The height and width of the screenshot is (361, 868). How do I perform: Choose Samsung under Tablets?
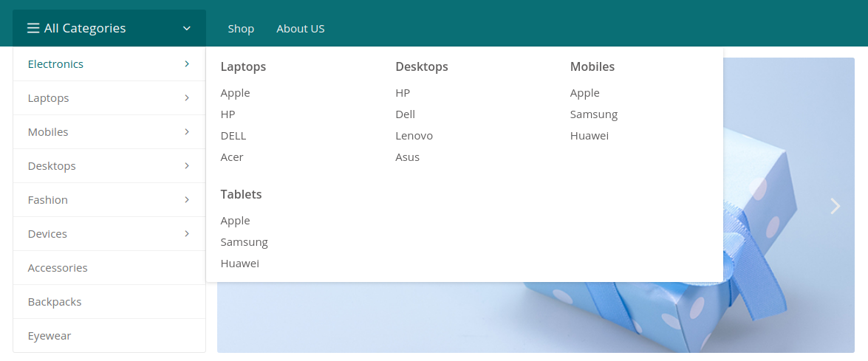pos(244,242)
